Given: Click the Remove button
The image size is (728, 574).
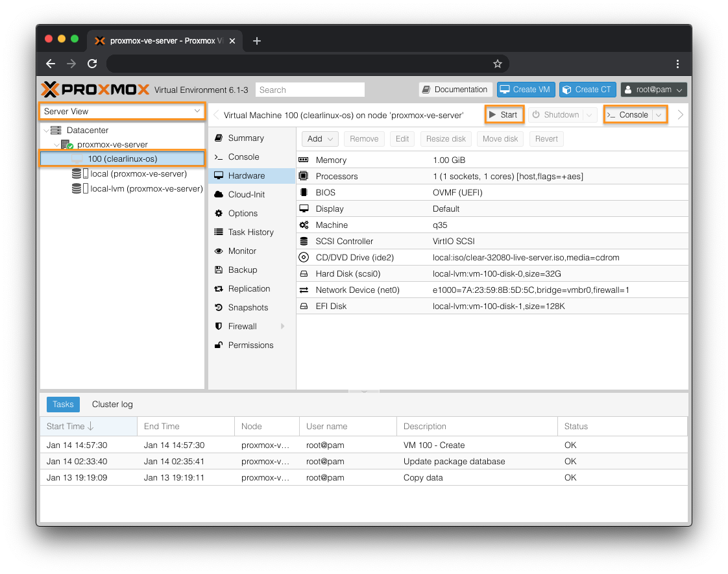Looking at the screenshot, I should point(364,139).
